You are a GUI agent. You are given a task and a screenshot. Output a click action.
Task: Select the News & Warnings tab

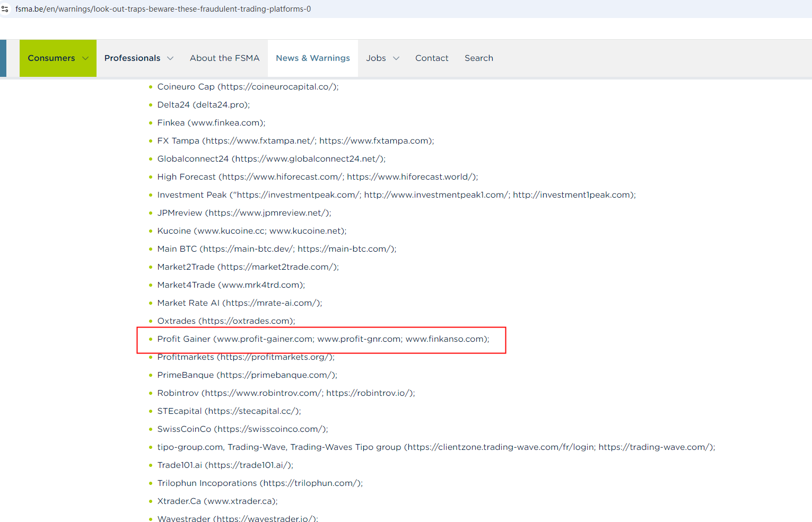coord(312,58)
